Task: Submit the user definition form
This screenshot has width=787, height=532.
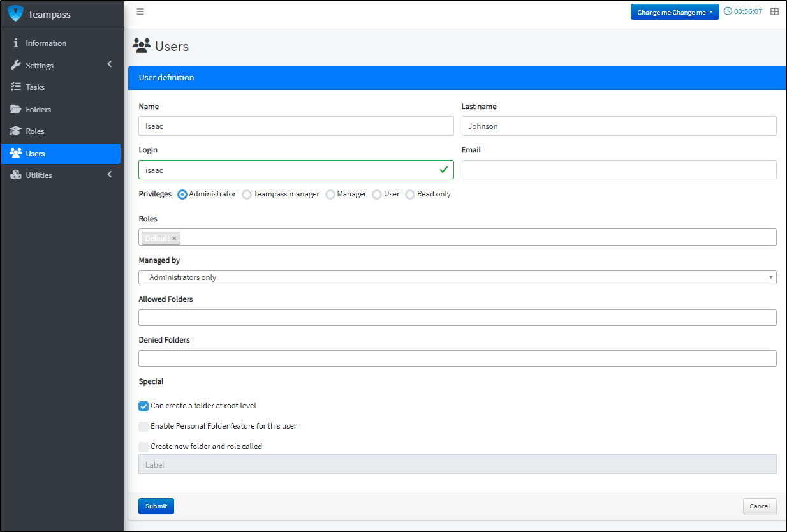Action: [x=156, y=506]
